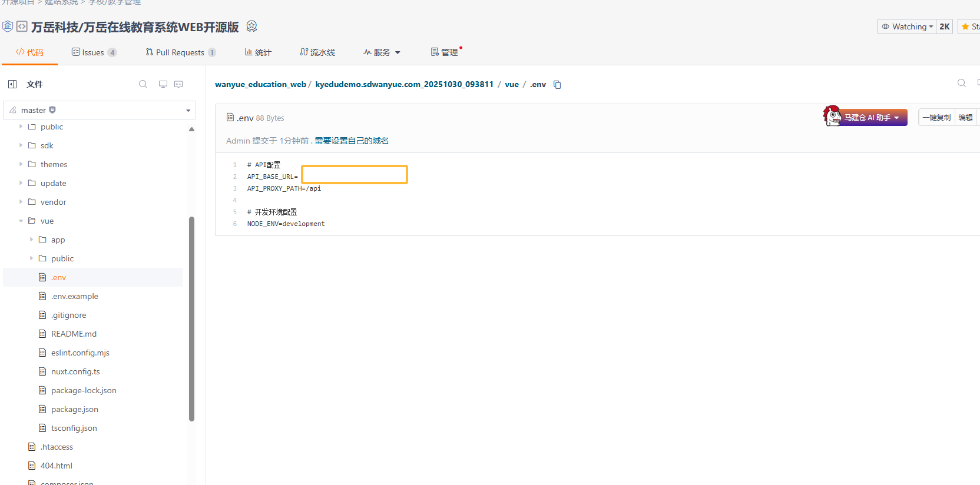Click wanyue_education_web breadcrumb link
The width and height of the screenshot is (980, 485).
[260, 84]
